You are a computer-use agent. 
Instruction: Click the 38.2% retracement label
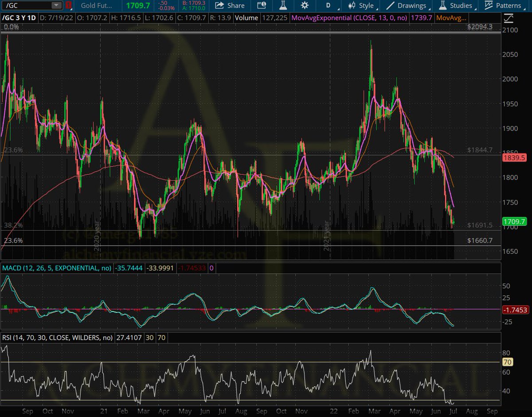(13, 225)
